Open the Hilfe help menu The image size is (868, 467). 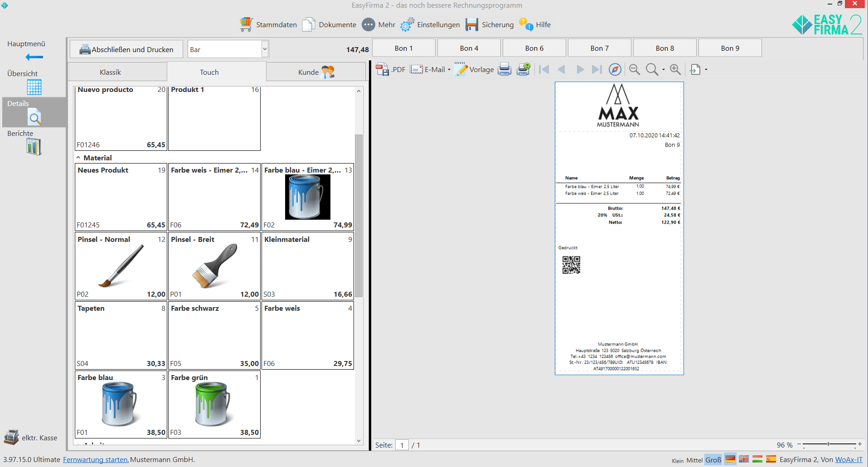535,24
